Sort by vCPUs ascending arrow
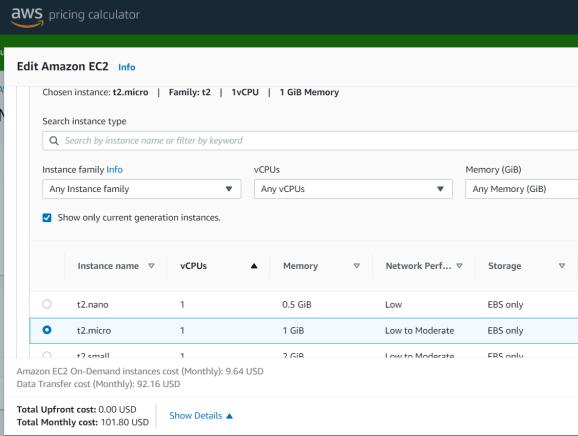 pos(254,266)
